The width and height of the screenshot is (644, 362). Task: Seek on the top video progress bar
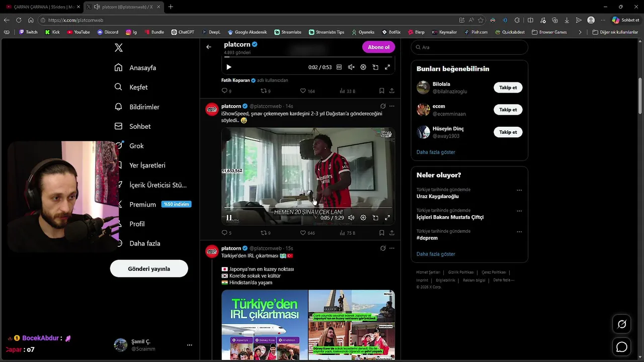pos(308,57)
